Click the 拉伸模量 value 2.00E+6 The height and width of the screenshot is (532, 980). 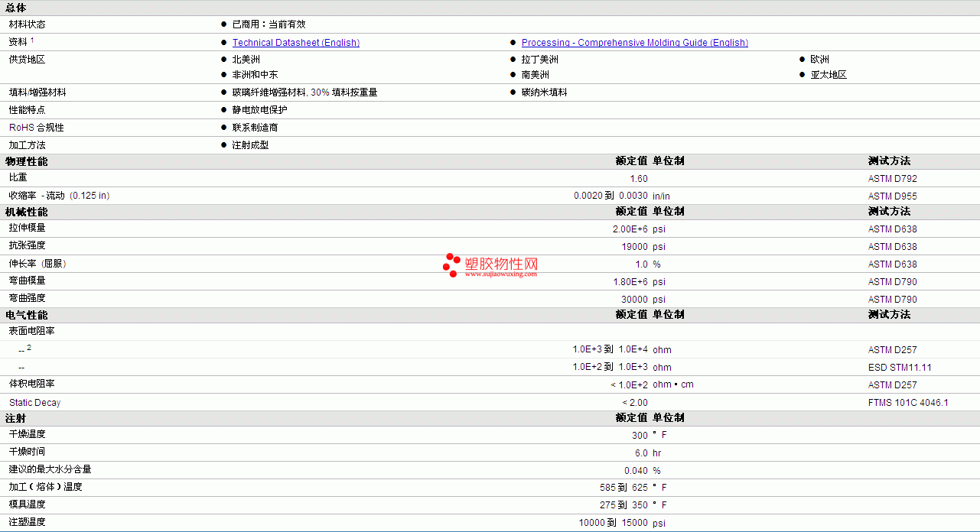pos(630,229)
